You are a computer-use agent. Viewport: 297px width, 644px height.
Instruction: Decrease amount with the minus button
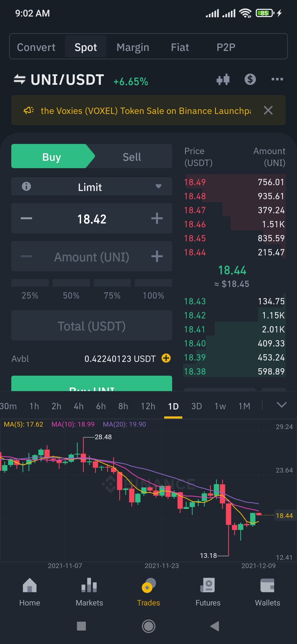click(x=26, y=256)
